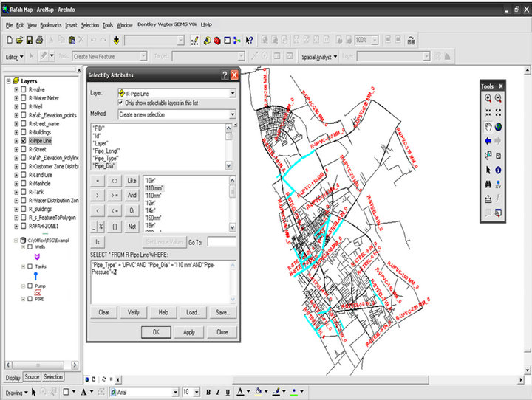Enable the R-Buildings layer checkbox
This screenshot has width=532, height=400.
tap(24, 131)
